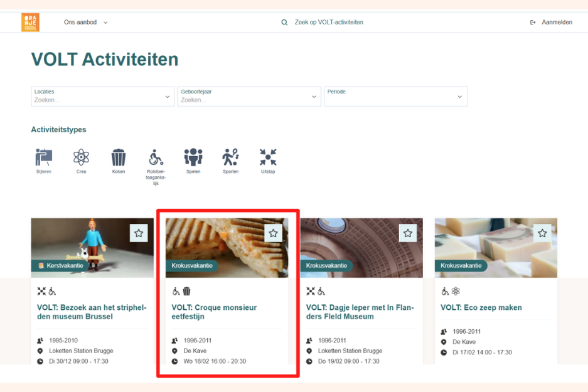Select the Bijleren activity type icon
The image size is (588, 392).
(x=44, y=157)
